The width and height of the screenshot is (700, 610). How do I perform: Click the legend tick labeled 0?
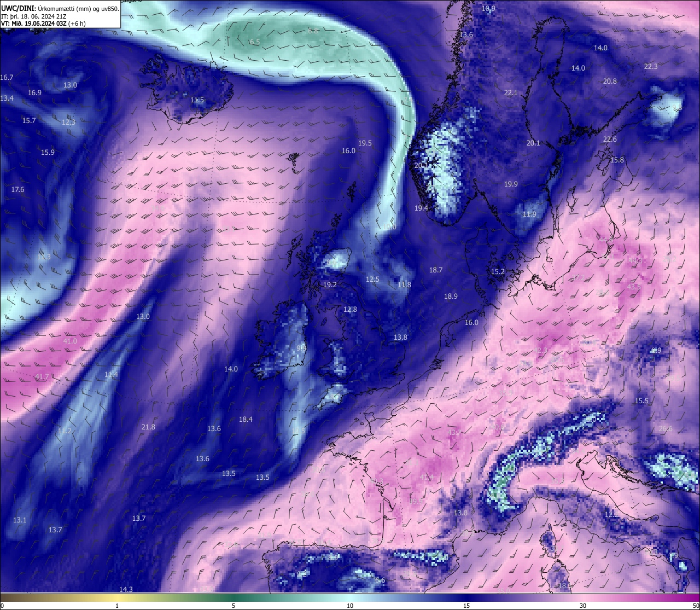2,606
